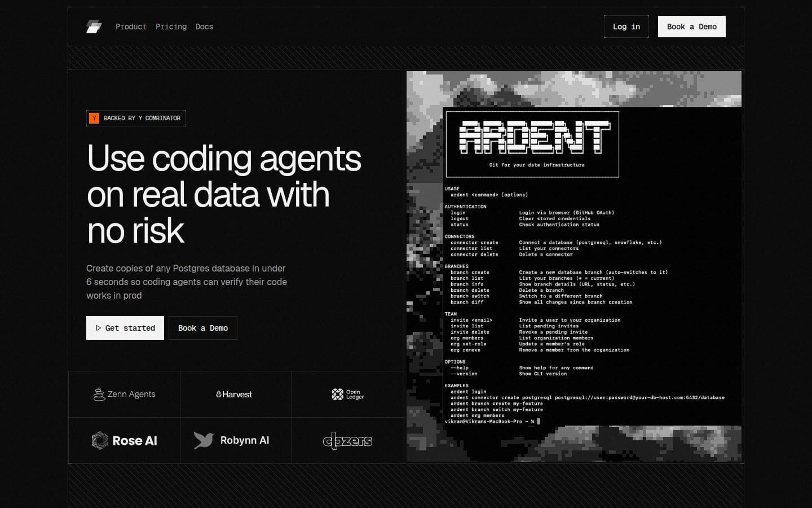The height and width of the screenshot is (508, 812).
Task: Click the play triangle icon in Get started
Action: (x=98, y=328)
